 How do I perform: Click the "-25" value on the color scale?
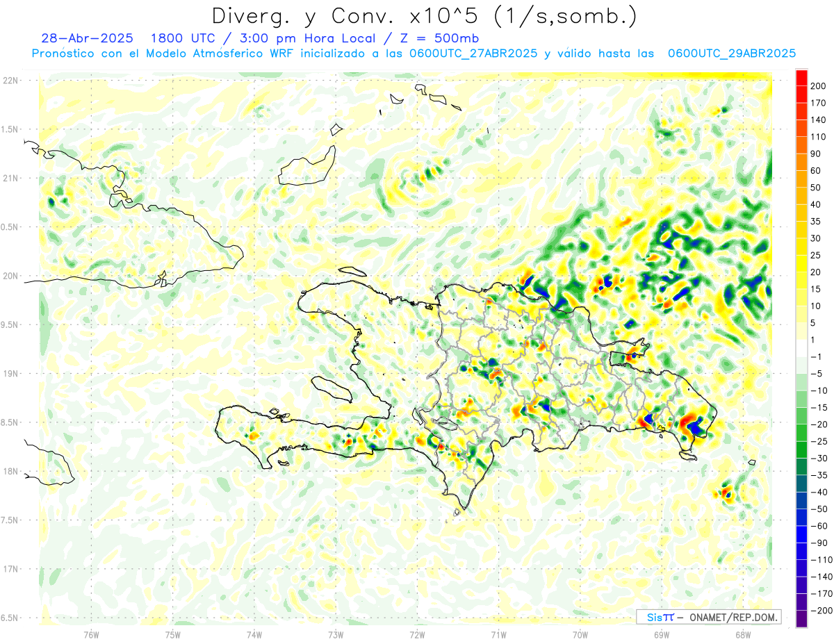(x=818, y=441)
